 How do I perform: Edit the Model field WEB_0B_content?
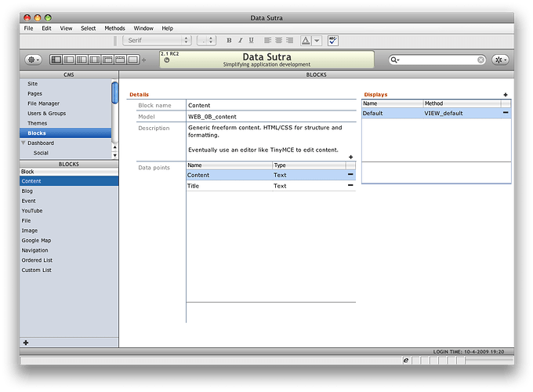tap(271, 117)
